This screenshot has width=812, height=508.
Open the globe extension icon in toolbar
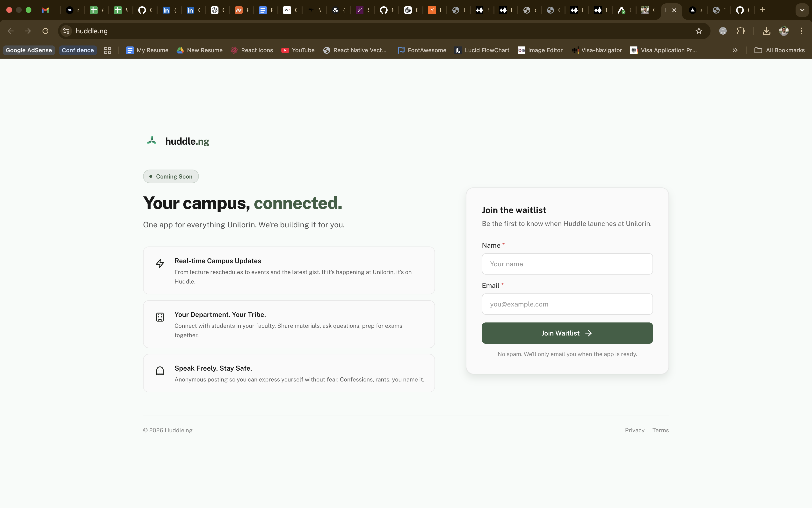[x=723, y=31]
